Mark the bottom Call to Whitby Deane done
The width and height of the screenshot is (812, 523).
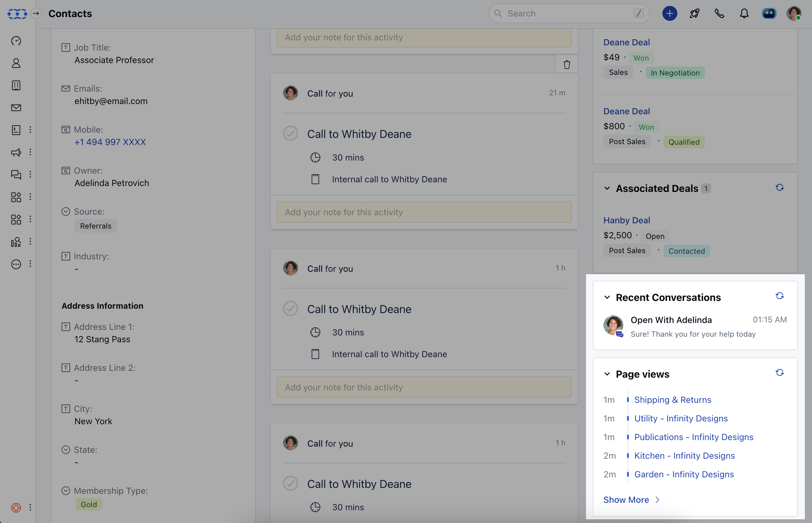[290, 483]
